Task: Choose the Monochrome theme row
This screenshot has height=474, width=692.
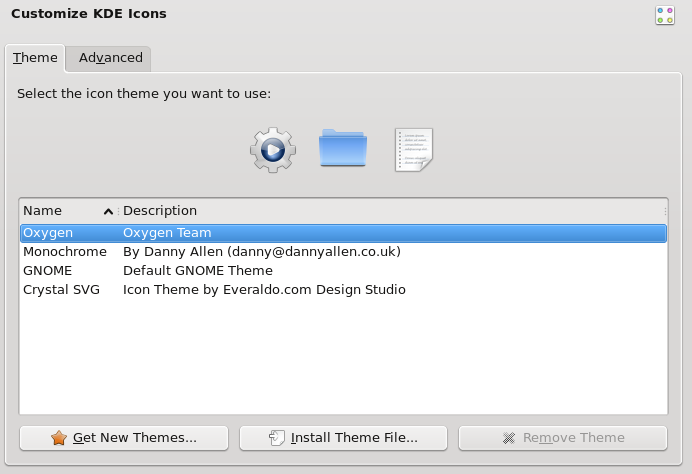Action: coord(64,252)
